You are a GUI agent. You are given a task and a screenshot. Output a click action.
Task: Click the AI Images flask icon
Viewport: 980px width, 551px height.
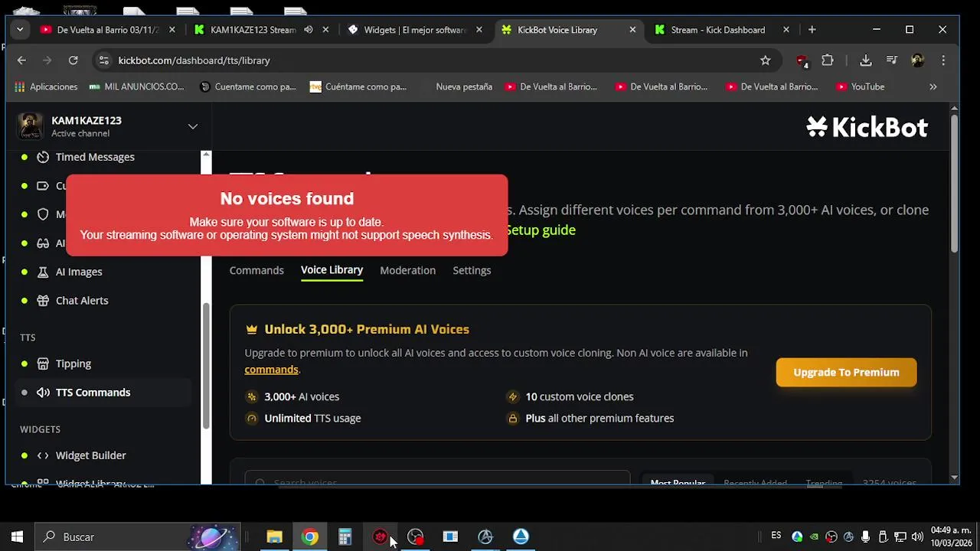43,272
